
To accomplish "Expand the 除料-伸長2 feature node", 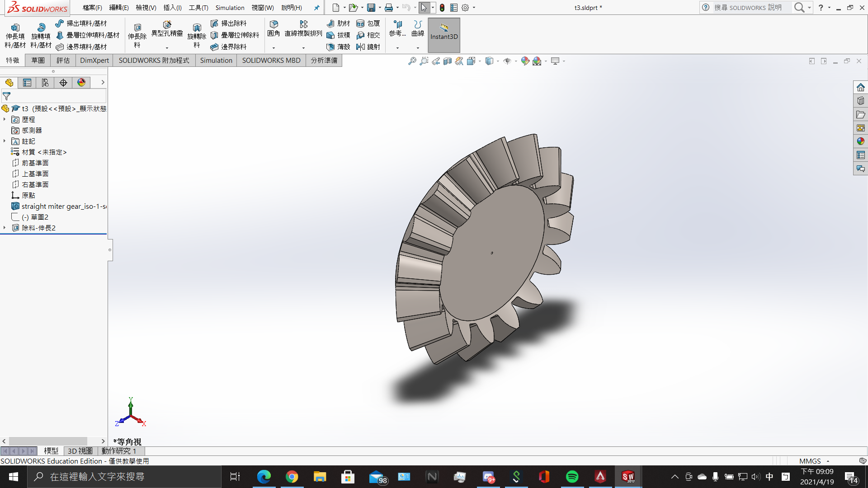I will tap(5, 228).
